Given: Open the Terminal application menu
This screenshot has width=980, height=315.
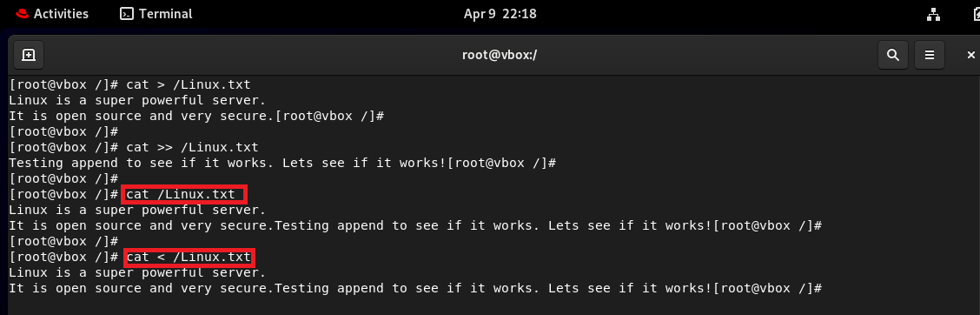Looking at the screenshot, I should (156, 14).
